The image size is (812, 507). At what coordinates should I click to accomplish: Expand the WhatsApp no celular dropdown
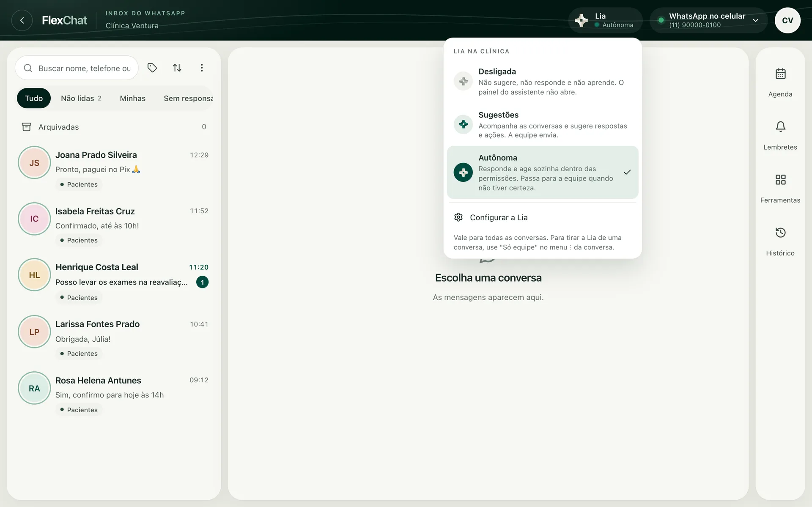[x=708, y=20]
